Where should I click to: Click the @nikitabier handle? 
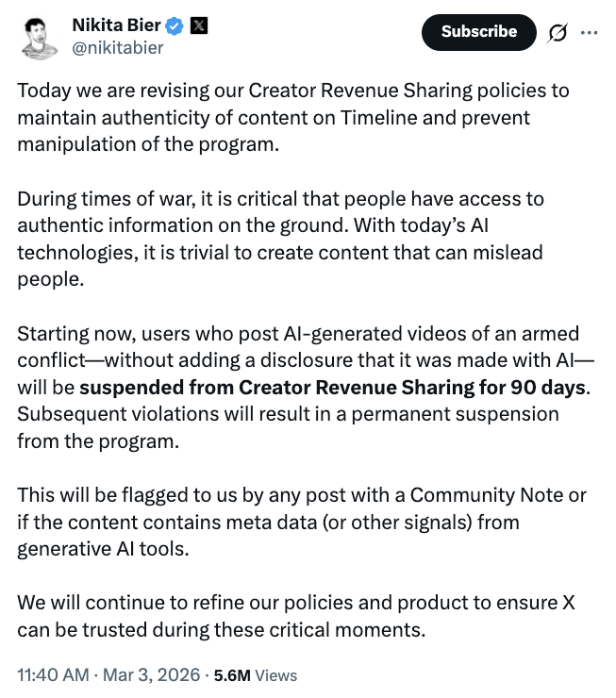118,47
